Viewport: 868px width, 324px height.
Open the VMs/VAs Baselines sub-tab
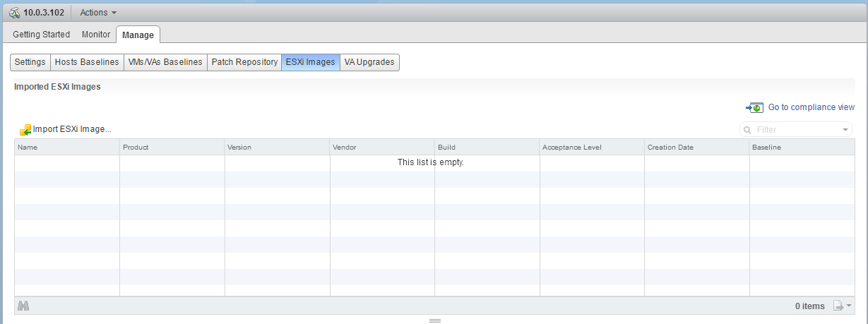(x=165, y=62)
